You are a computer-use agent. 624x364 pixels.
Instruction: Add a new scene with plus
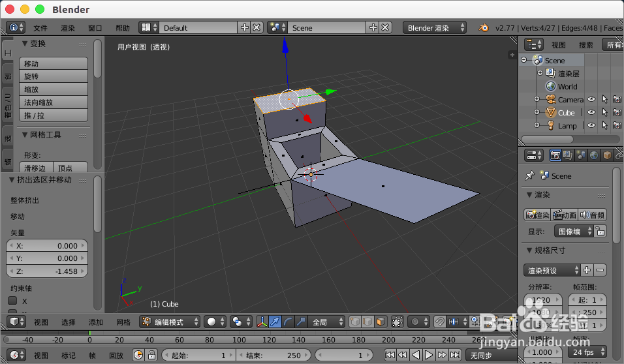point(373,27)
